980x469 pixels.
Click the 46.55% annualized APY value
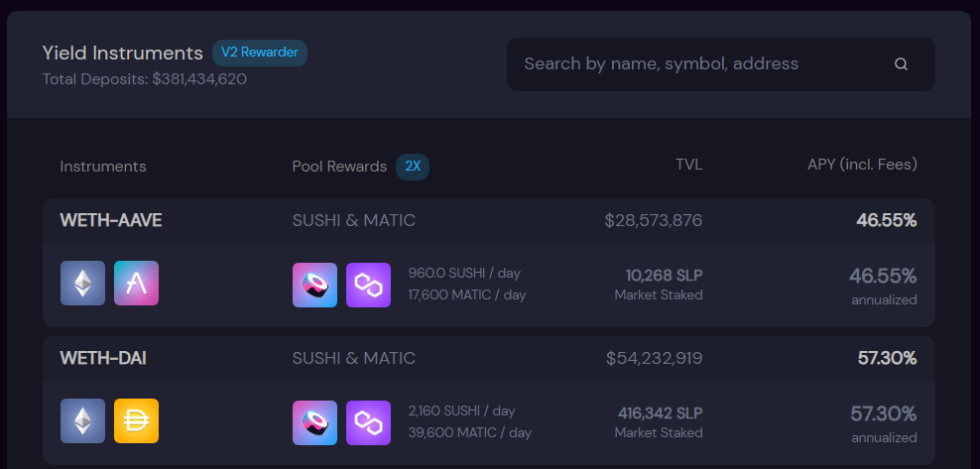point(882,277)
